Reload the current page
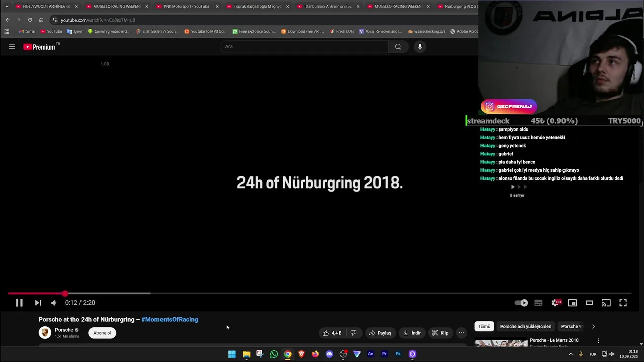 tap(30, 20)
